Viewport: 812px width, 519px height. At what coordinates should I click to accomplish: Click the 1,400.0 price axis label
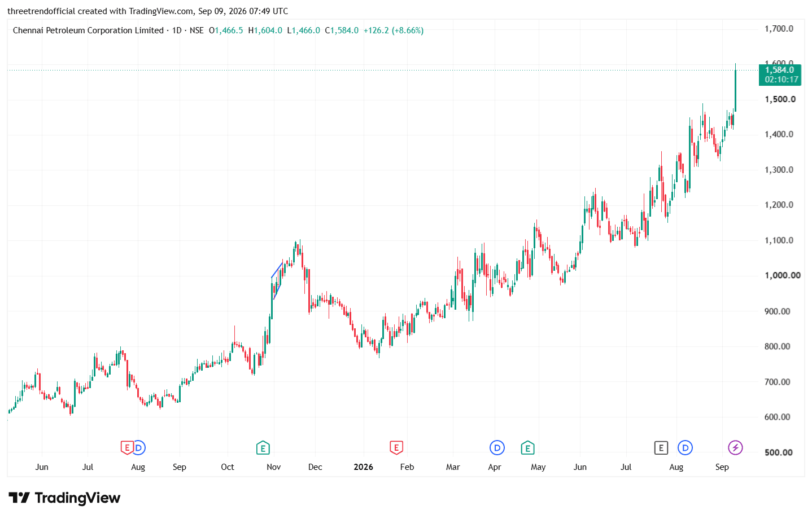pyautogui.click(x=779, y=134)
